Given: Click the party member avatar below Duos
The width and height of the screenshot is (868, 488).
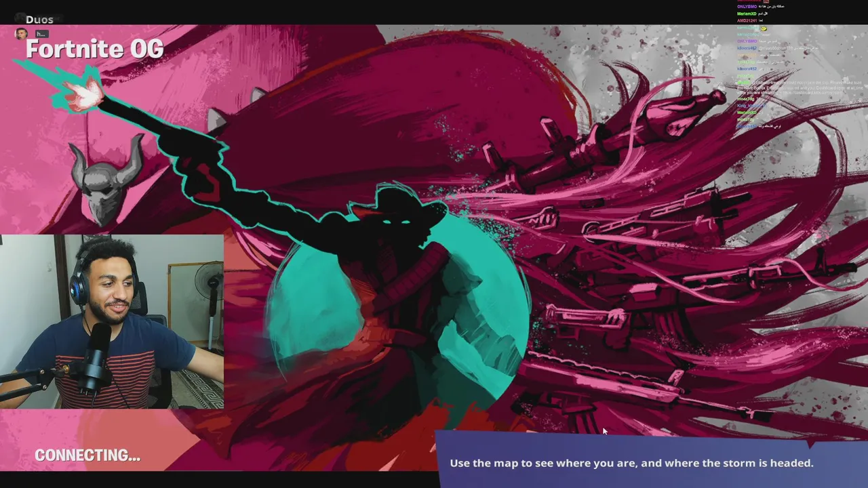Looking at the screenshot, I should 22,34.
